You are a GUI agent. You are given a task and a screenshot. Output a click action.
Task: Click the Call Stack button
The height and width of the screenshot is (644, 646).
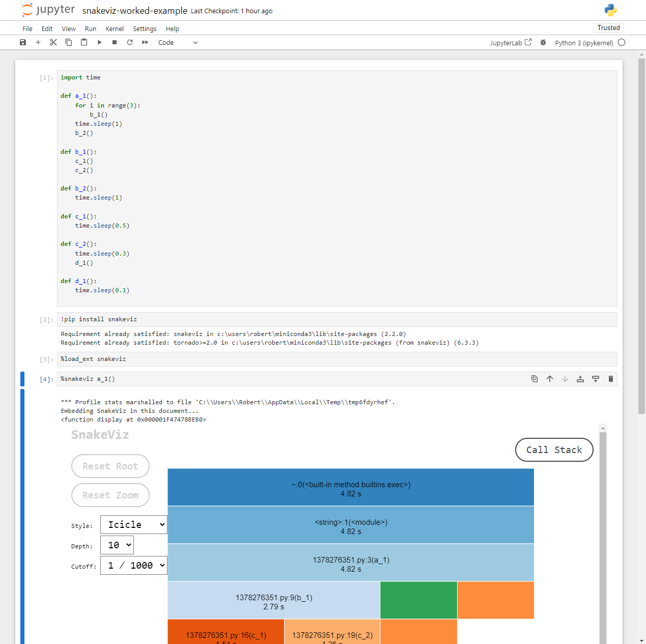[x=554, y=450]
